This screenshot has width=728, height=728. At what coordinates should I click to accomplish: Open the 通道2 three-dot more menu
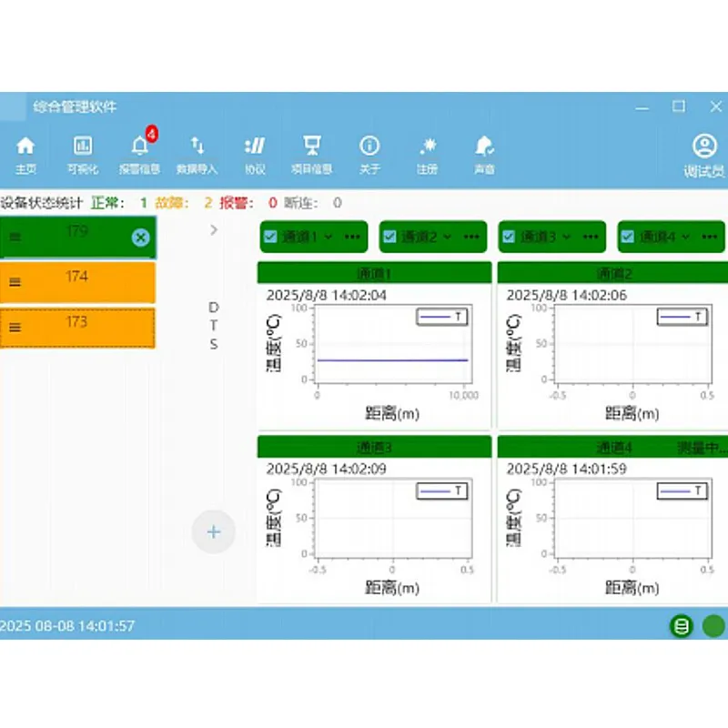coord(470,237)
